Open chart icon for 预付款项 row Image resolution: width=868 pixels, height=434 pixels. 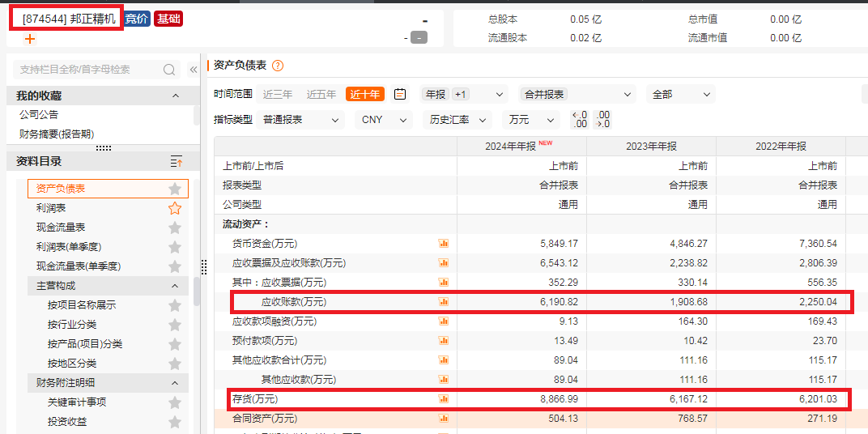tap(444, 340)
